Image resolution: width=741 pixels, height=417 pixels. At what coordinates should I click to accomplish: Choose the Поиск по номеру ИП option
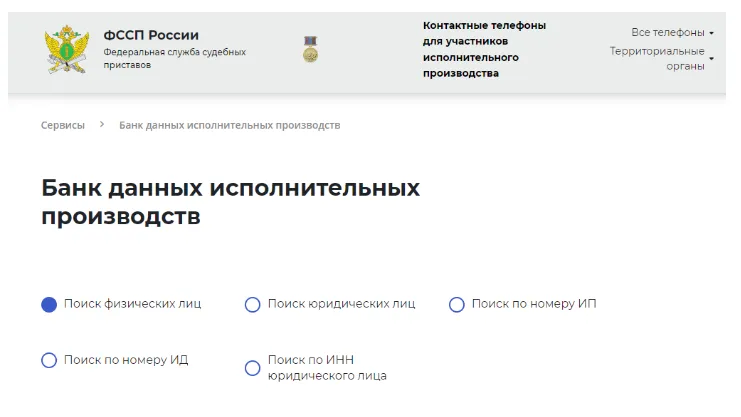tap(457, 304)
